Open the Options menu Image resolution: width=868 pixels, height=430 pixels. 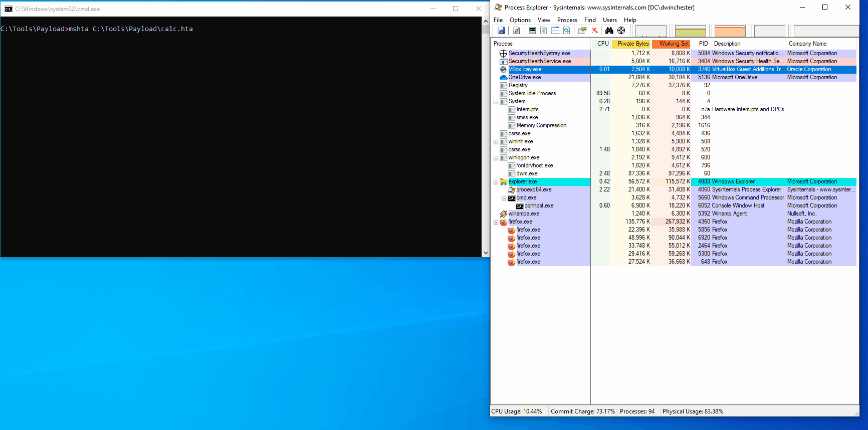click(520, 20)
